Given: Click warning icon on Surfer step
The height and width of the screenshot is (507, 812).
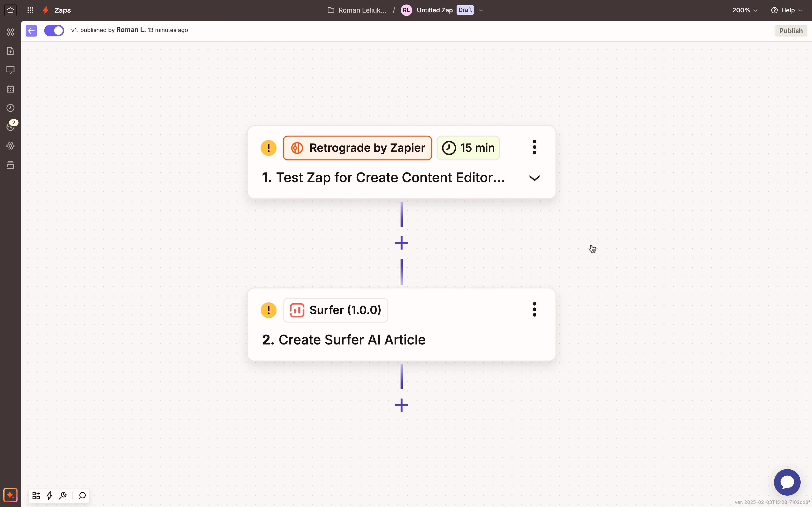Looking at the screenshot, I should [269, 310].
